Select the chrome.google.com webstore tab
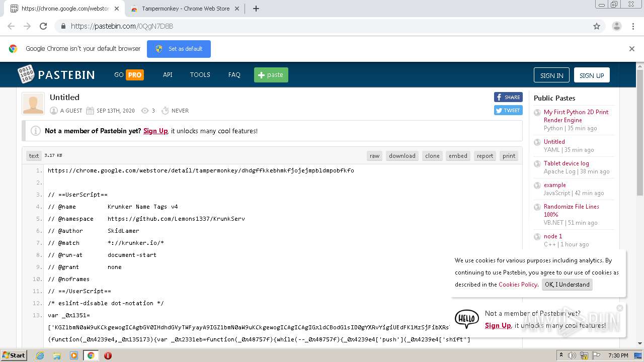Screen dimensions: 644x362 pos(64,9)
